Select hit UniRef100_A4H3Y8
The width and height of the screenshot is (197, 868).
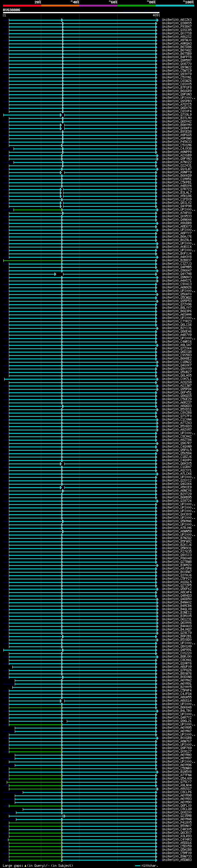click(177, 257)
